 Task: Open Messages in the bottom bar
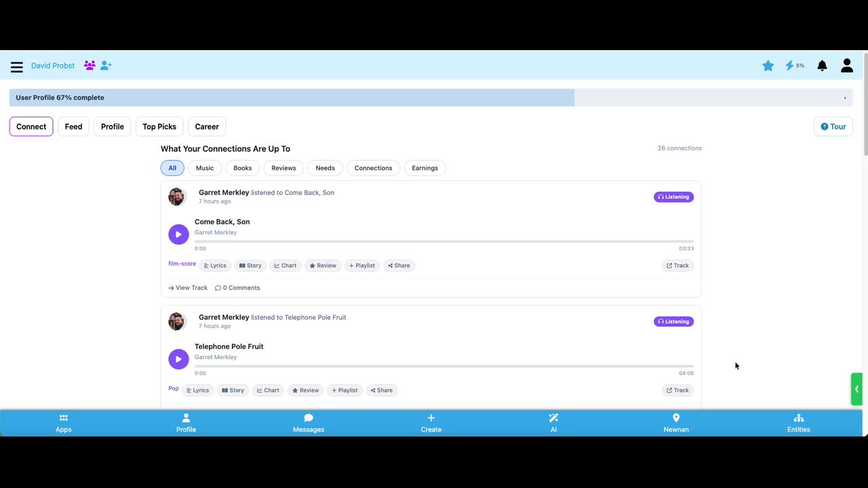click(x=309, y=423)
